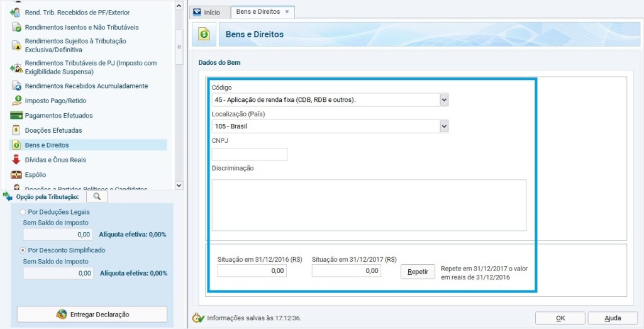Click the Discriminação text area
This screenshot has width=644, height=329.
tap(369, 205)
